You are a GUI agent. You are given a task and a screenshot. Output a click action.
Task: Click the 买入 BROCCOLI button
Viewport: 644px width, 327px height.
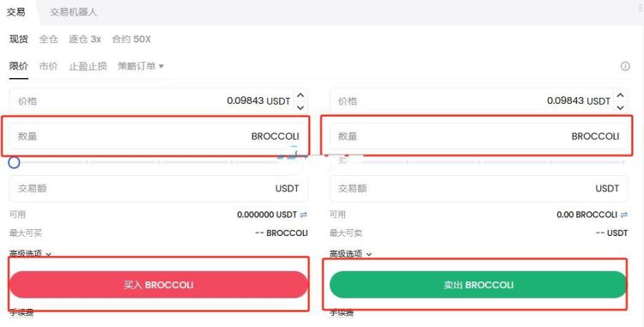pyautogui.click(x=159, y=285)
